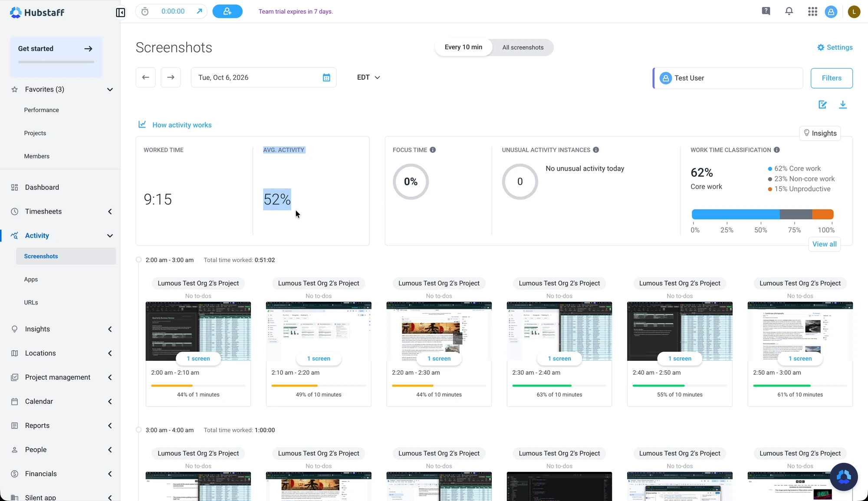The height and width of the screenshot is (501, 868).
Task: Open Apps under Activity
Action: tap(31, 279)
